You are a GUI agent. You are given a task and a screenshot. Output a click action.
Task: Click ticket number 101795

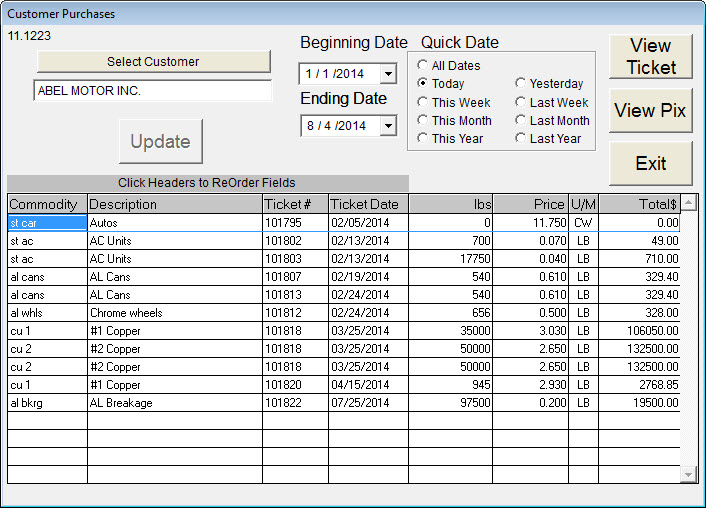(295, 223)
